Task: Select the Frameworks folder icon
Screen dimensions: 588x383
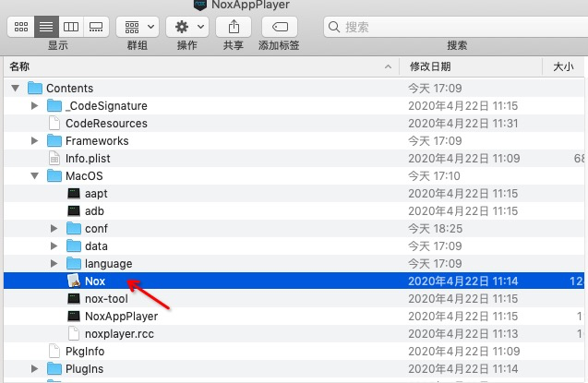Action: coord(54,140)
